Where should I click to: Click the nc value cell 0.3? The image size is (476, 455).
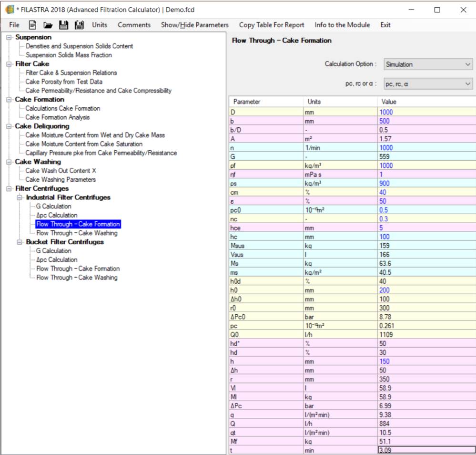pos(427,219)
